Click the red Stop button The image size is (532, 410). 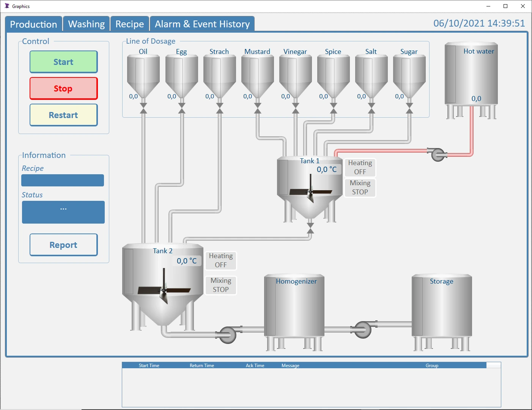click(x=64, y=88)
